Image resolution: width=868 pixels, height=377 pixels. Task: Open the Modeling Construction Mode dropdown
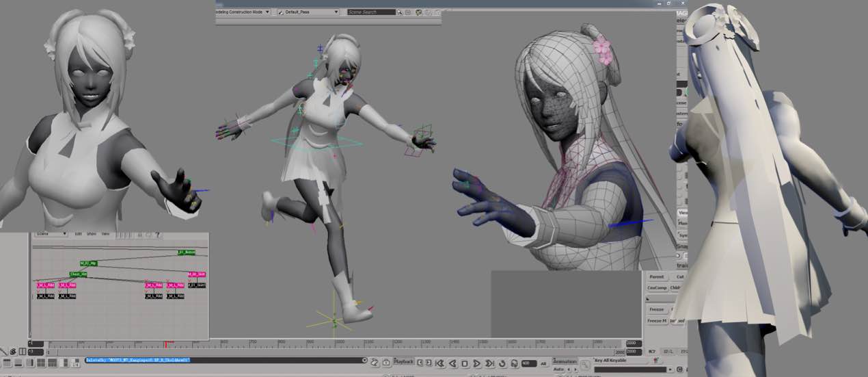tap(243, 12)
